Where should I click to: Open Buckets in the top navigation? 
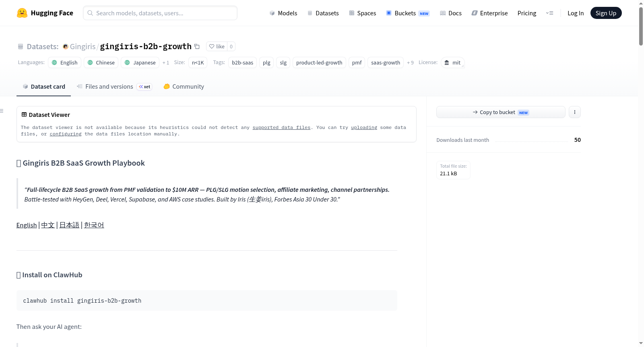pyautogui.click(x=408, y=13)
